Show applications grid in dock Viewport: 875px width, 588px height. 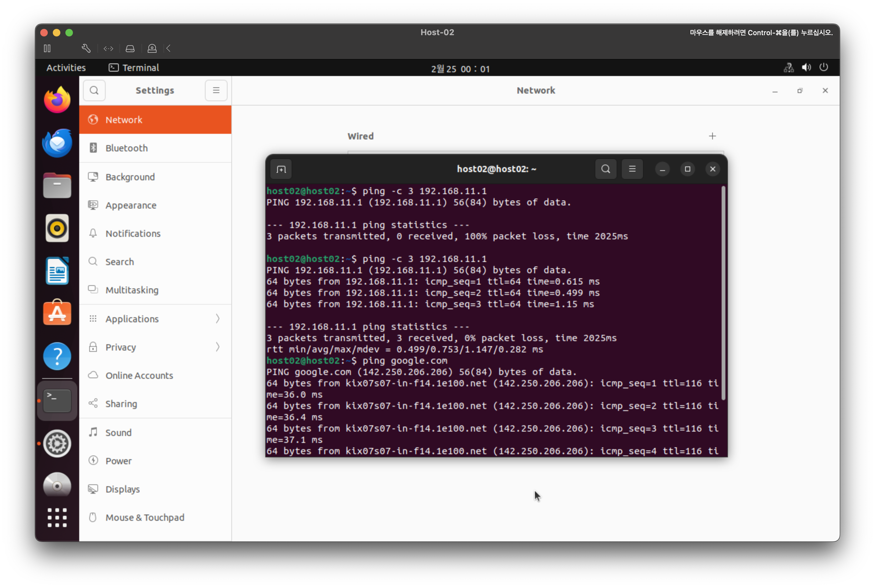[x=57, y=518]
